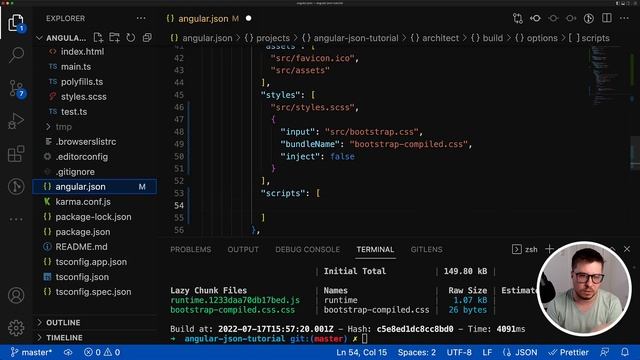Switch to the OUTPUT tab
640x360 pixels.
click(243, 249)
